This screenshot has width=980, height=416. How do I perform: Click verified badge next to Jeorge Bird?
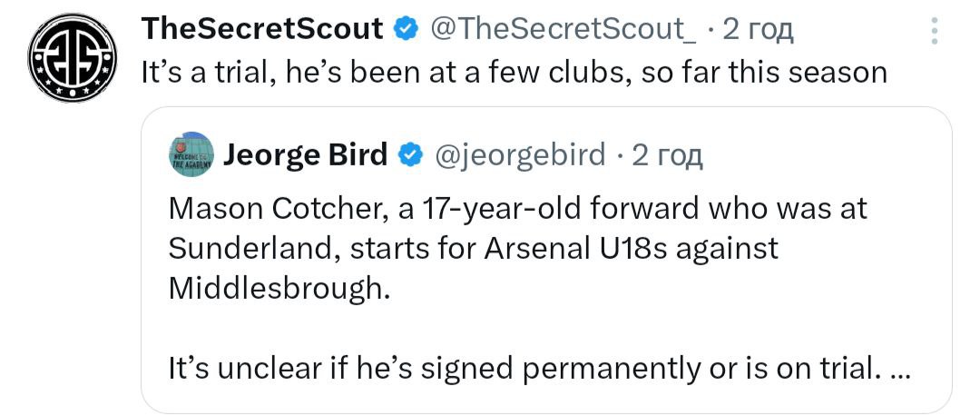tap(410, 156)
